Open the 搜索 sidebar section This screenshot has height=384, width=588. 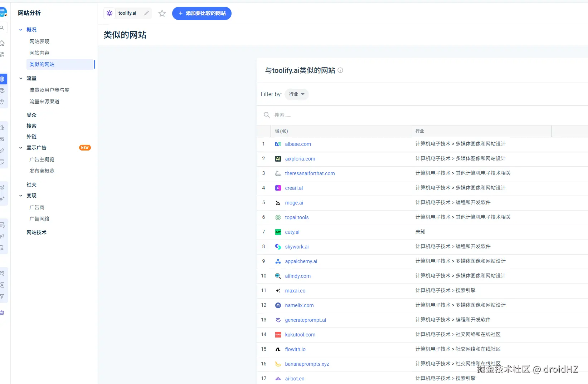tap(31, 126)
